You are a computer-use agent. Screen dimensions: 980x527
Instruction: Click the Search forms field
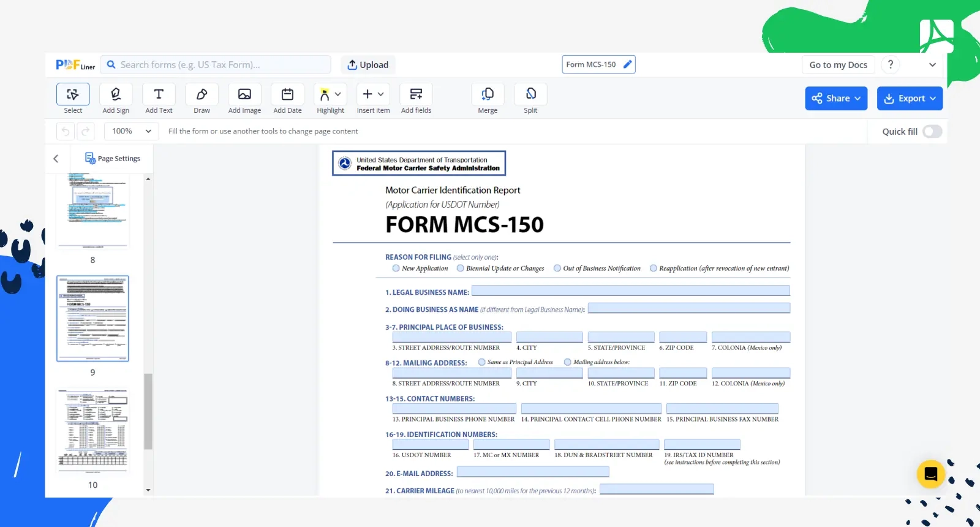(216, 64)
